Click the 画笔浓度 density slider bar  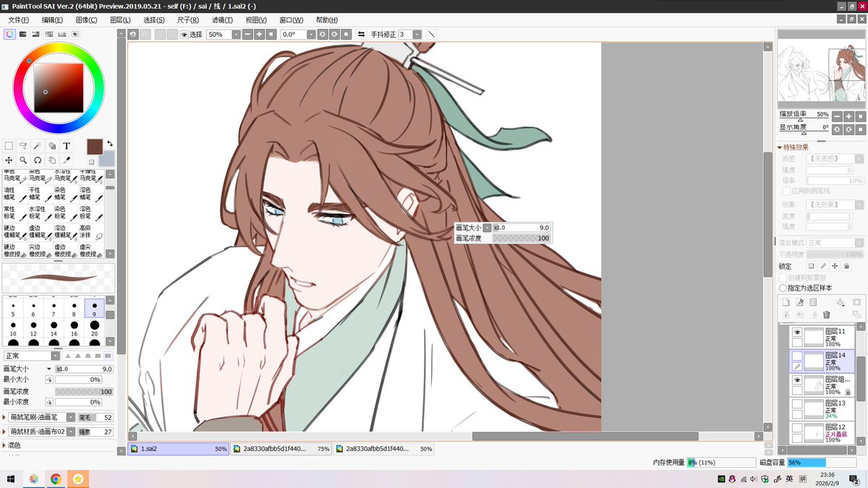click(84, 391)
